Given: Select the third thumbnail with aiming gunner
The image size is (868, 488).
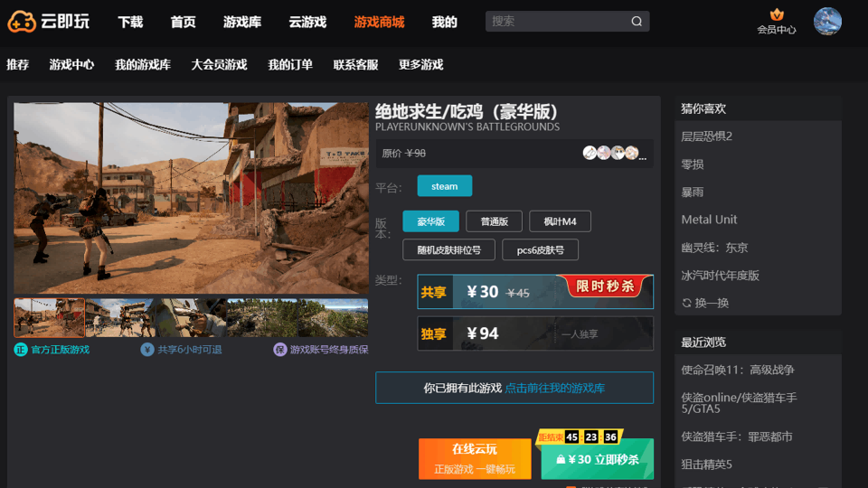Looking at the screenshot, I should coord(191,318).
